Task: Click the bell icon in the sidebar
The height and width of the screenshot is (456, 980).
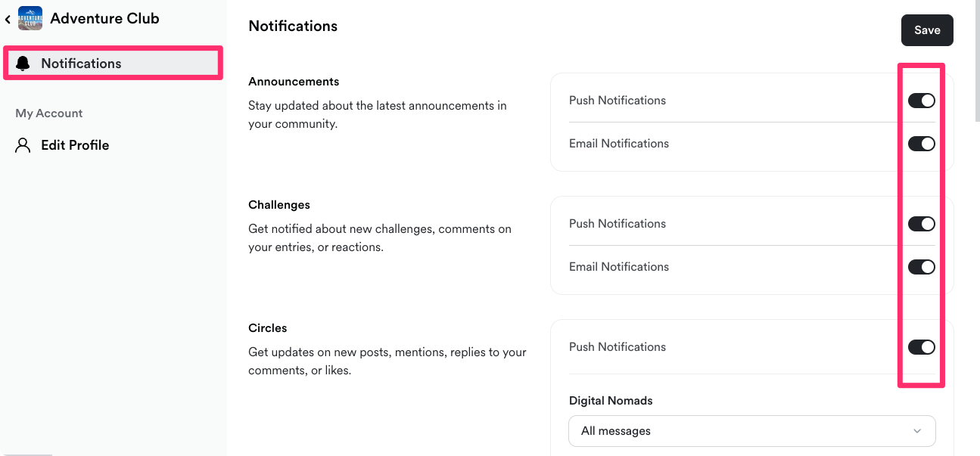Action: (x=23, y=64)
